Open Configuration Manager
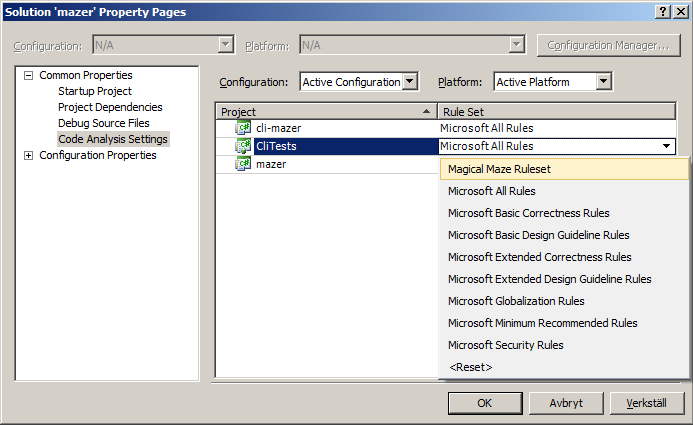This screenshot has height=425, width=693. pyautogui.click(x=608, y=45)
